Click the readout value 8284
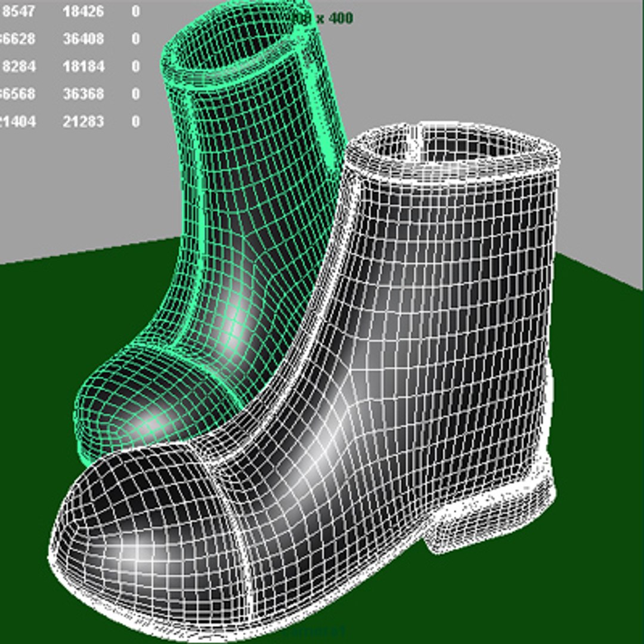644x644 pixels. 19,66
